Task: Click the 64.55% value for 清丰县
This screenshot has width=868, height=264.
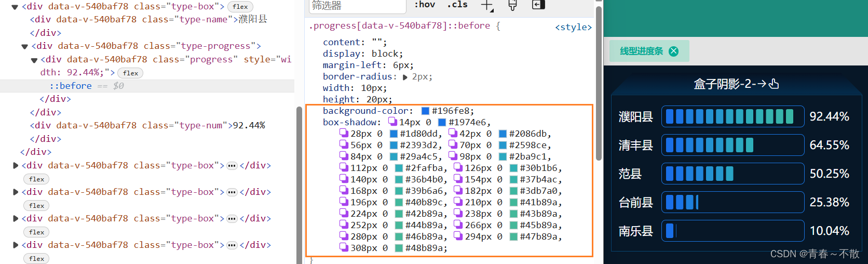Action: click(829, 145)
